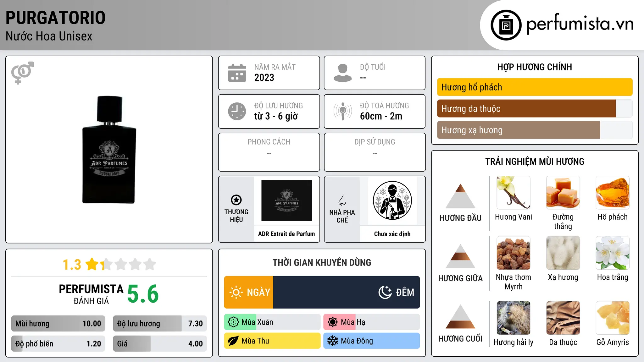Click the Hợp hương chính heading
The image size is (644, 362).
pyautogui.click(x=535, y=67)
